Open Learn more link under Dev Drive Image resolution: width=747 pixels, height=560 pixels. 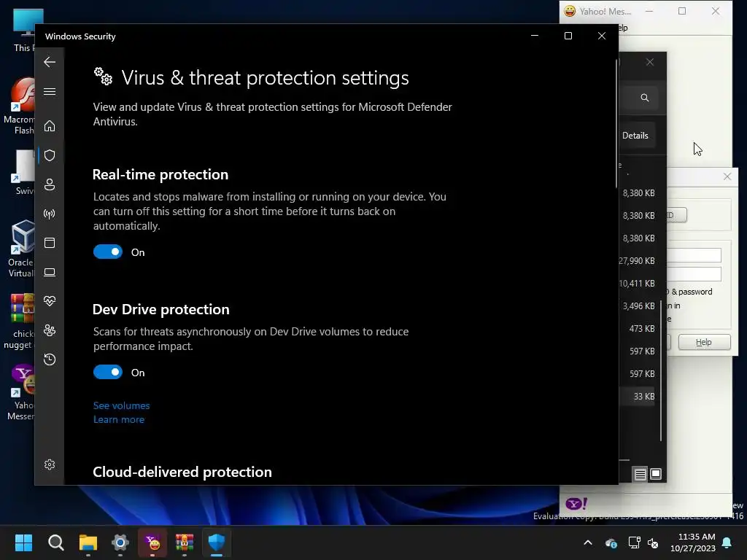coord(119,419)
